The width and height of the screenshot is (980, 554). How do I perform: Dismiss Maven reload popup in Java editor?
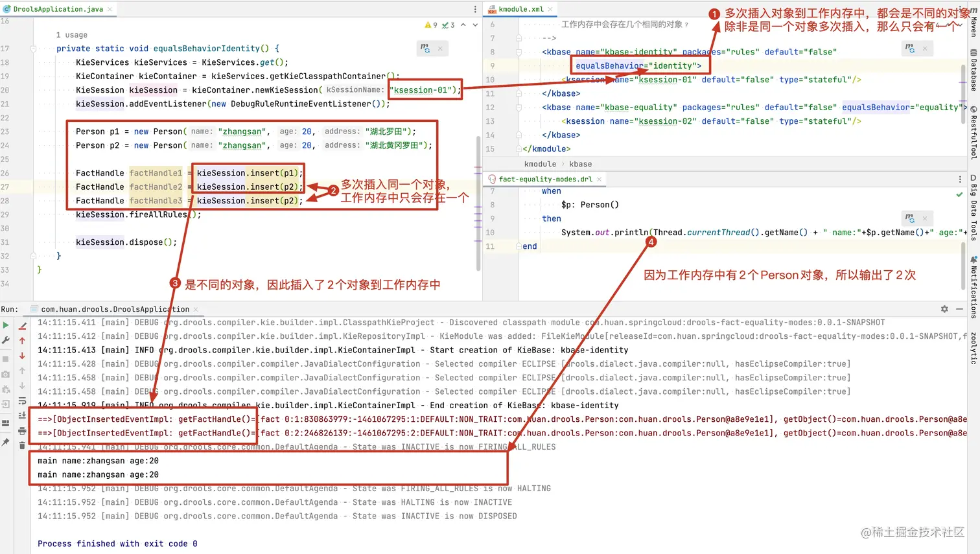click(x=440, y=49)
